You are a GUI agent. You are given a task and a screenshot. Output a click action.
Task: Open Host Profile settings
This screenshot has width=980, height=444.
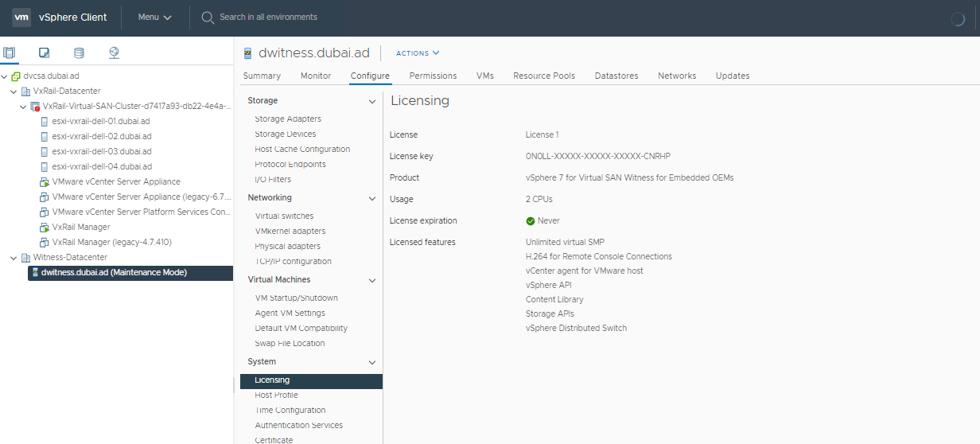click(x=276, y=395)
